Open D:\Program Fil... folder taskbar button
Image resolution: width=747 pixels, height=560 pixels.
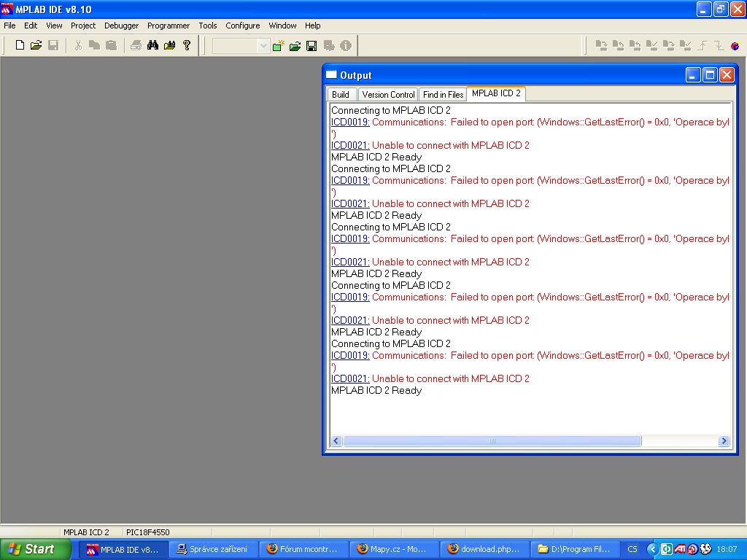(575, 549)
